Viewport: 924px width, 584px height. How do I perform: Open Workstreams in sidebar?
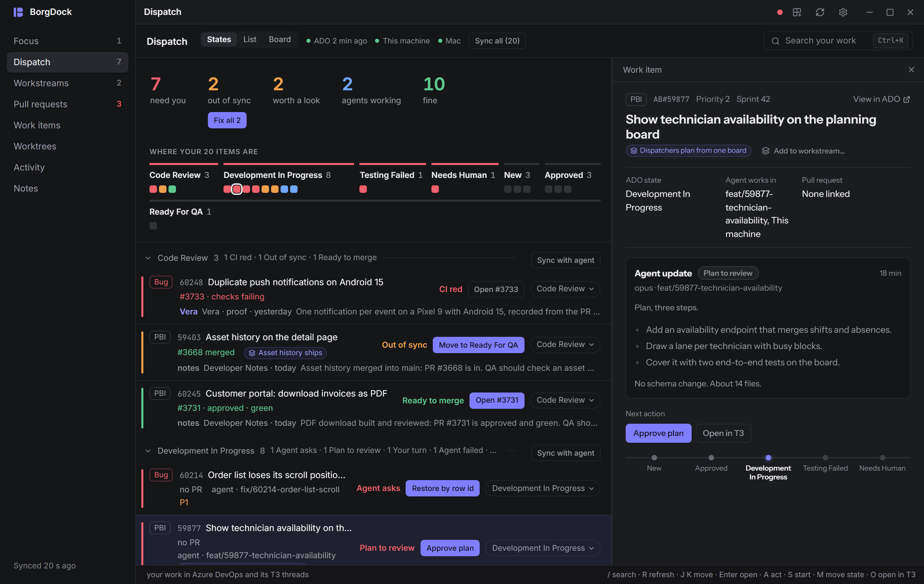(68, 83)
